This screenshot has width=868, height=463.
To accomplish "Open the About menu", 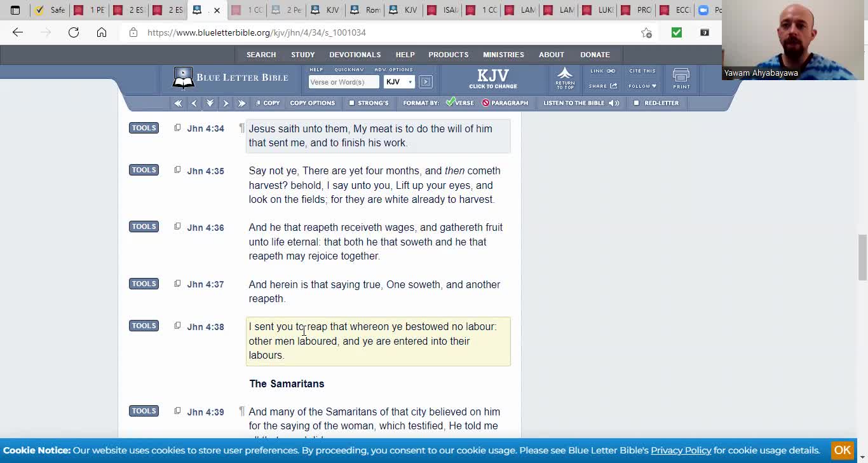I will (x=552, y=55).
